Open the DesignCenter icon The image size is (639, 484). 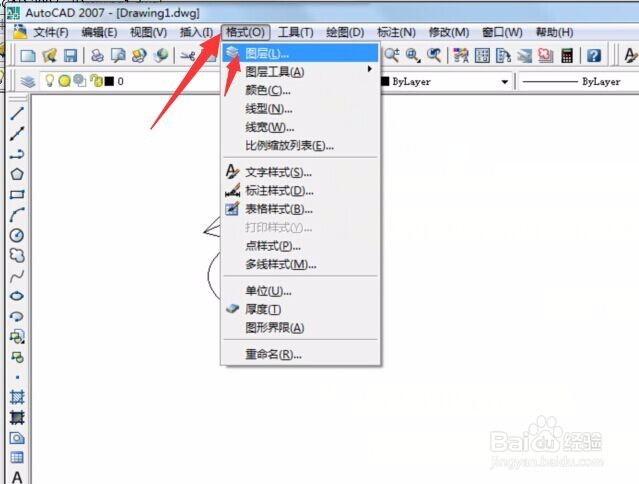pyautogui.click(x=482, y=55)
